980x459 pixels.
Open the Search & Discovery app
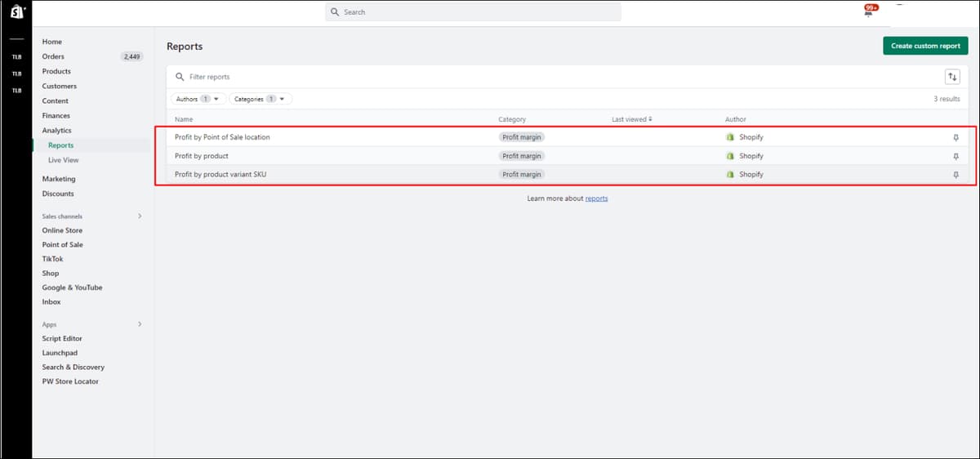coord(73,367)
